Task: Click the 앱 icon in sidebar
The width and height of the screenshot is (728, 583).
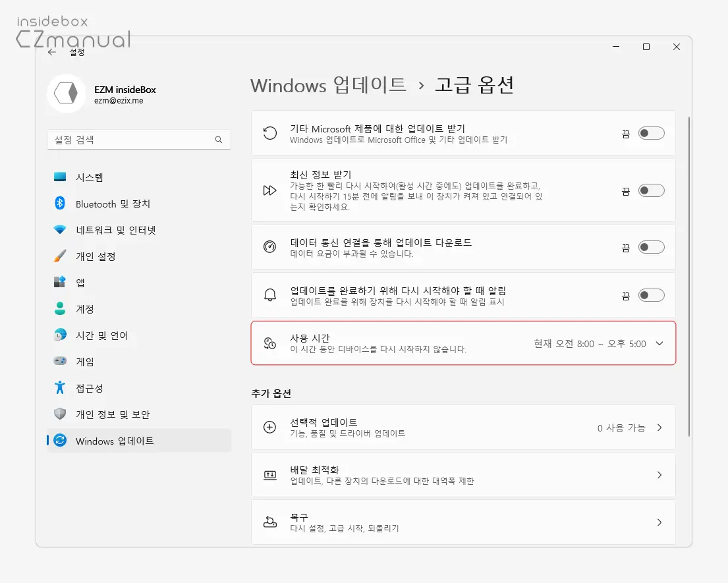Action: click(x=60, y=282)
